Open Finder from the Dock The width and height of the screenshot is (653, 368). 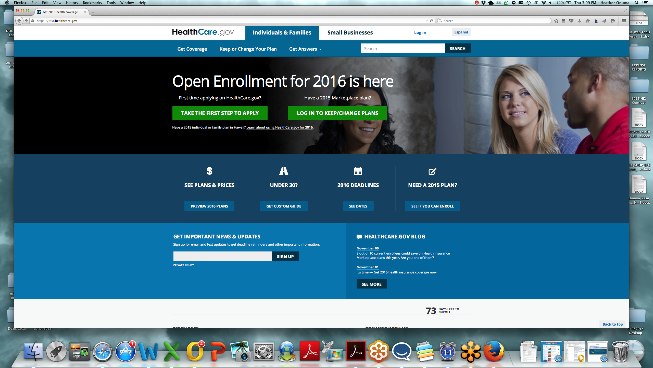(x=33, y=351)
